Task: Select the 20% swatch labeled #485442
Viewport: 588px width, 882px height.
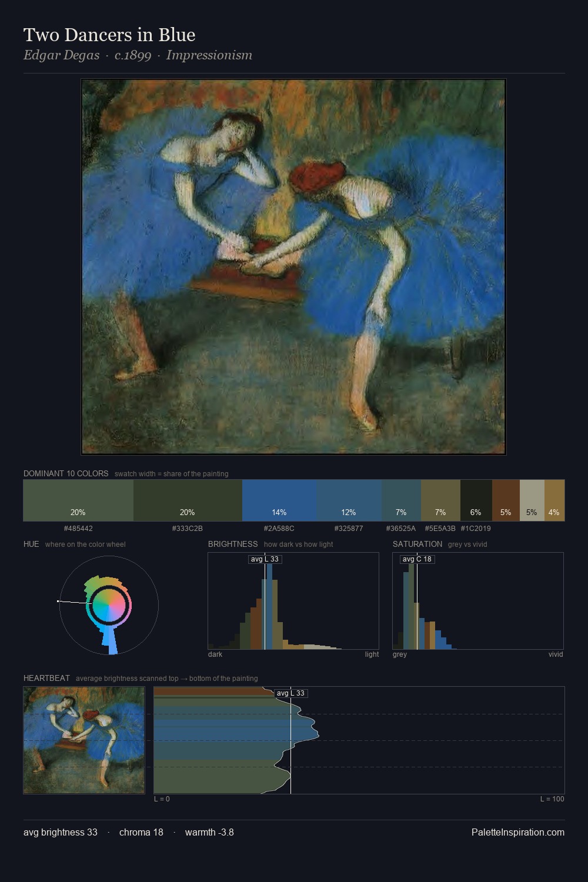Action: point(78,500)
